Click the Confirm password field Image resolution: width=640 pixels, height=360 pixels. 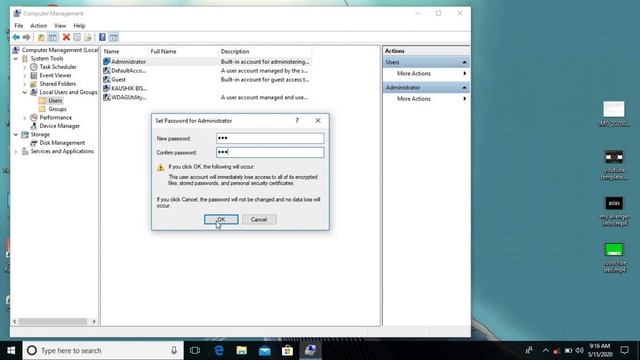click(x=270, y=152)
